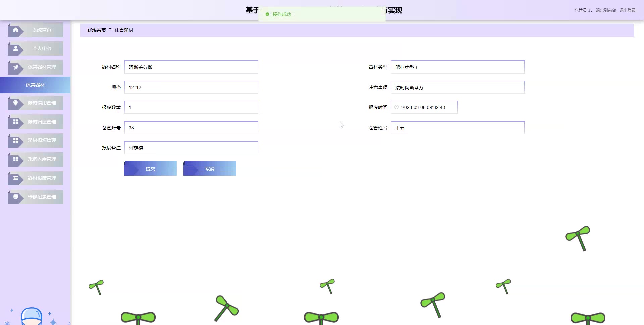Click the grid icon beside 采购入库管理

15,159
